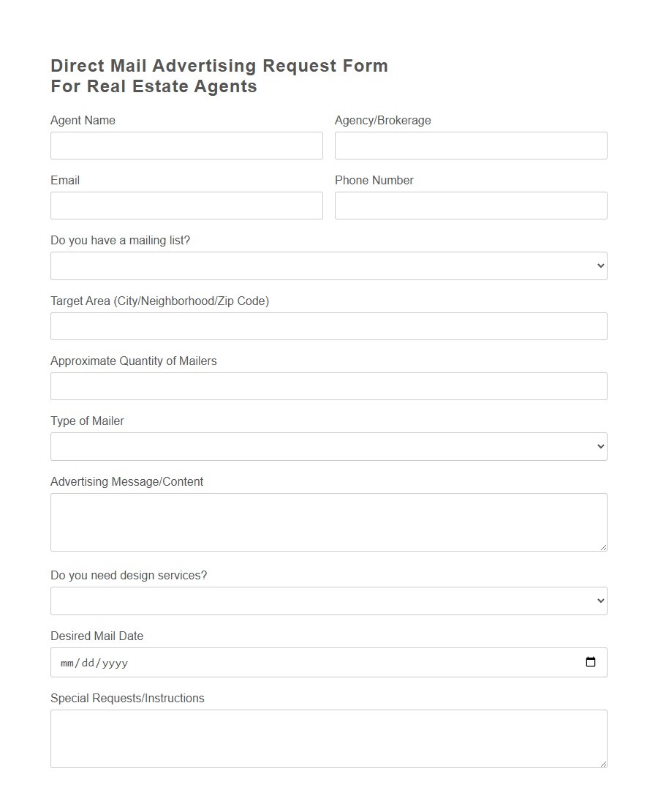The height and width of the screenshot is (812, 658).
Task: Click the Agency/Brokerage input field
Action: click(x=471, y=145)
